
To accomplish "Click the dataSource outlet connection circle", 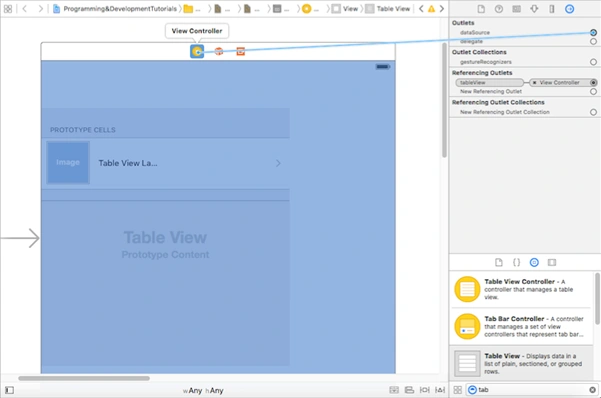I will click(x=593, y=33).
